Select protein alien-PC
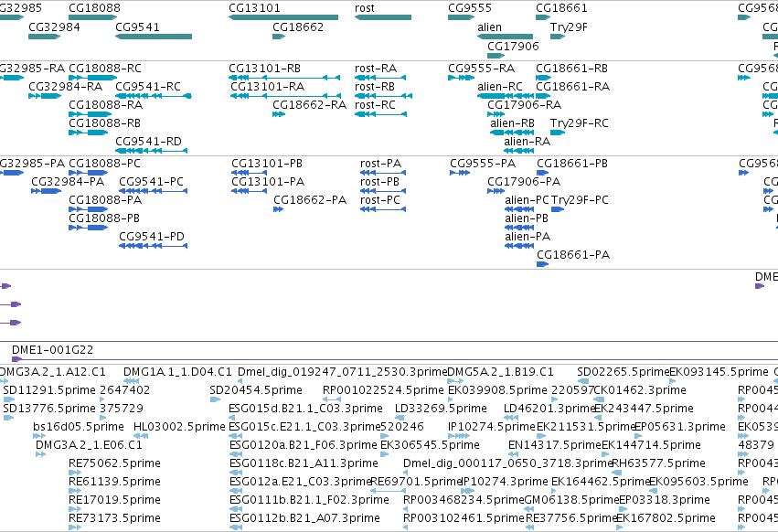Image resolution: width=778 pixels, height=532 pixels. click(x=527, y=200)
